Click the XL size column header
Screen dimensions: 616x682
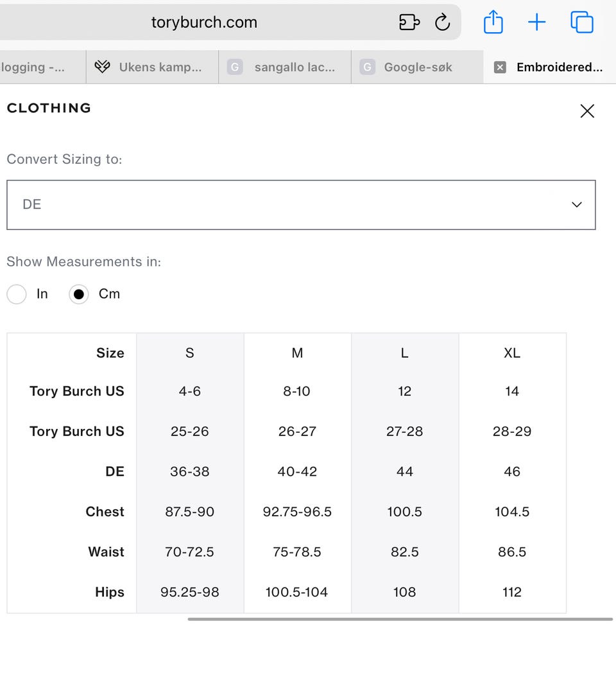(512, 353)
